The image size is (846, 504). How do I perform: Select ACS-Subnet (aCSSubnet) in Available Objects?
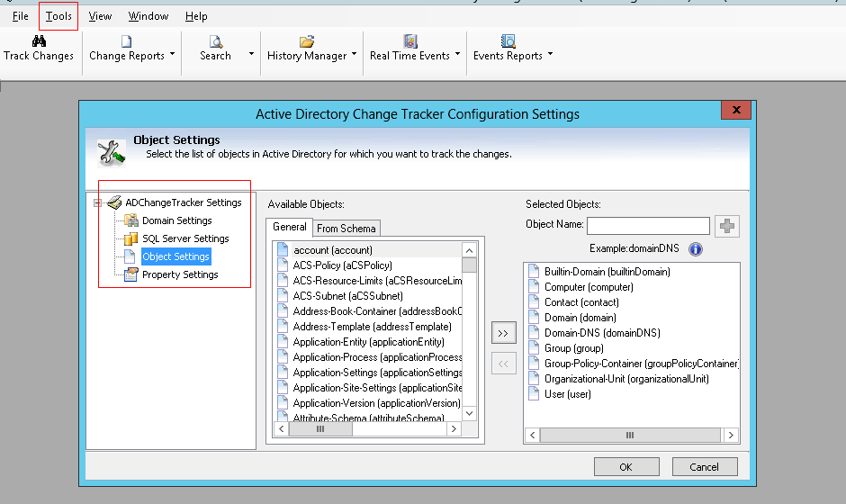point(348,296)
